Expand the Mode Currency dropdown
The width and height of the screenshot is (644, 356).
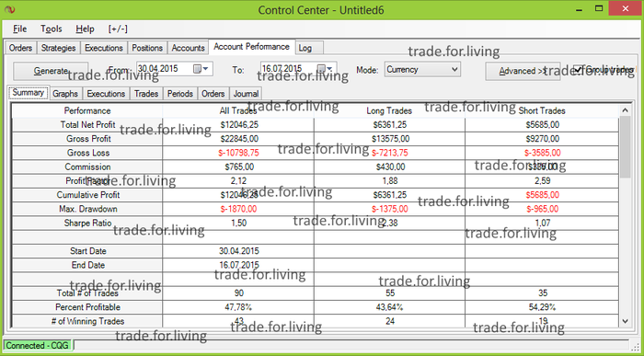(x=454, y=69)
